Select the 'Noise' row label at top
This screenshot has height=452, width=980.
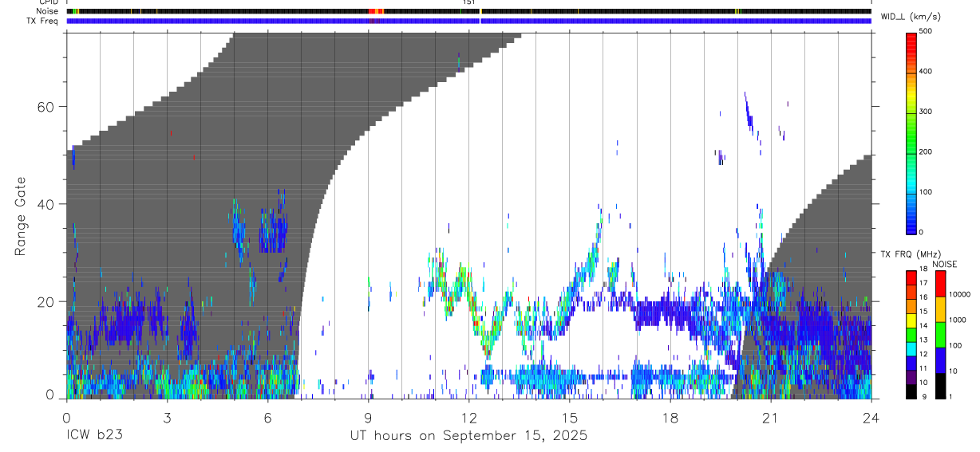coord(48,11)
